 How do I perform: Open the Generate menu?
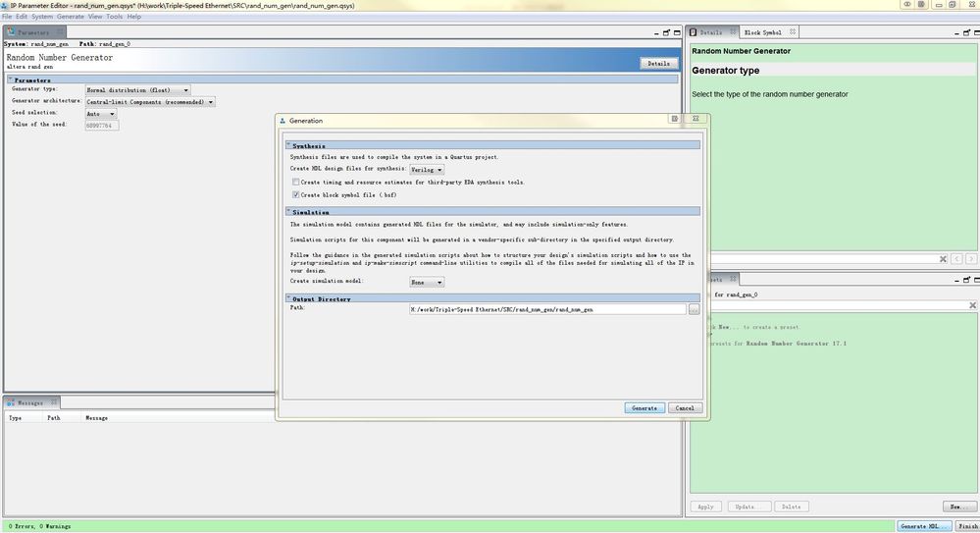point(70,17)
